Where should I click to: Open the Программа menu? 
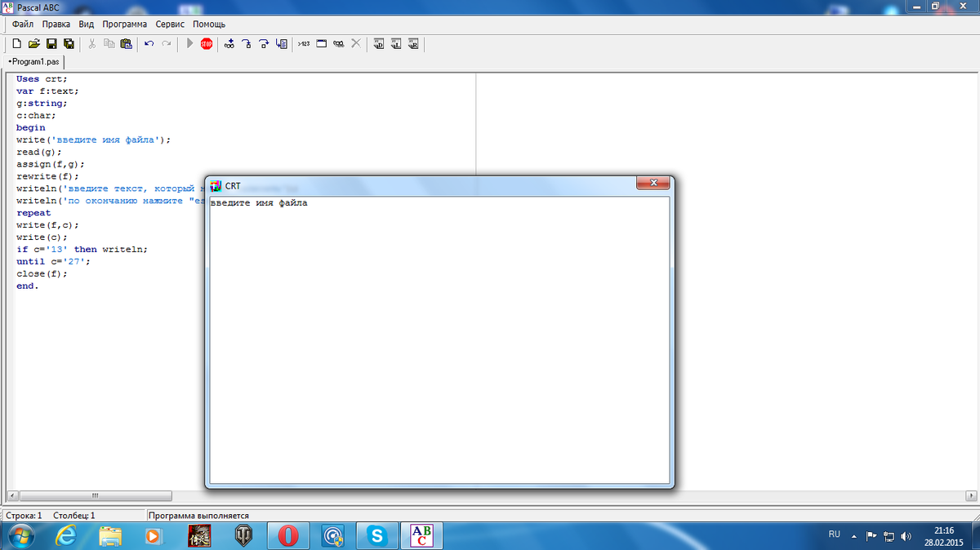(x=125, y=24)
